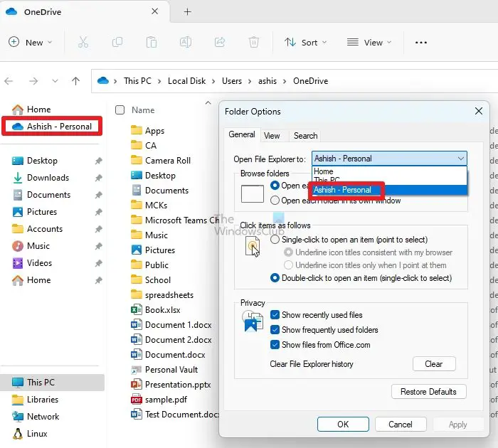
Task: Go up one folder level arrow
Action: click(x=75, y=81)
